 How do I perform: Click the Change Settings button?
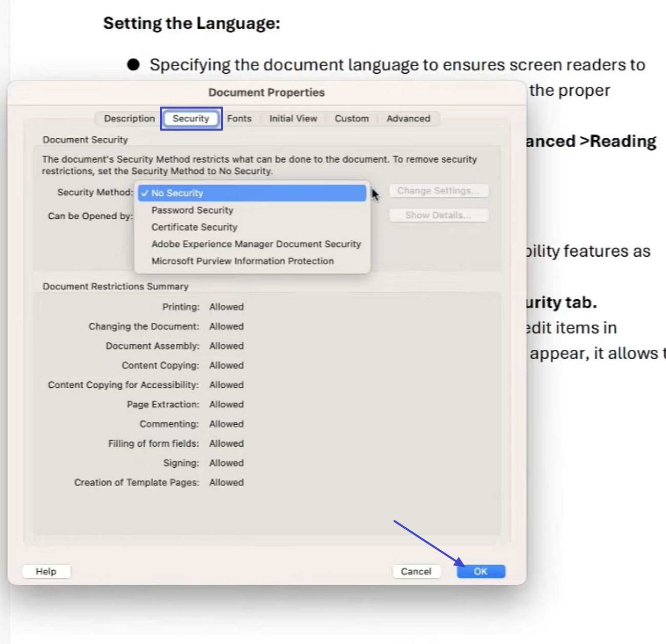(439, 191)
